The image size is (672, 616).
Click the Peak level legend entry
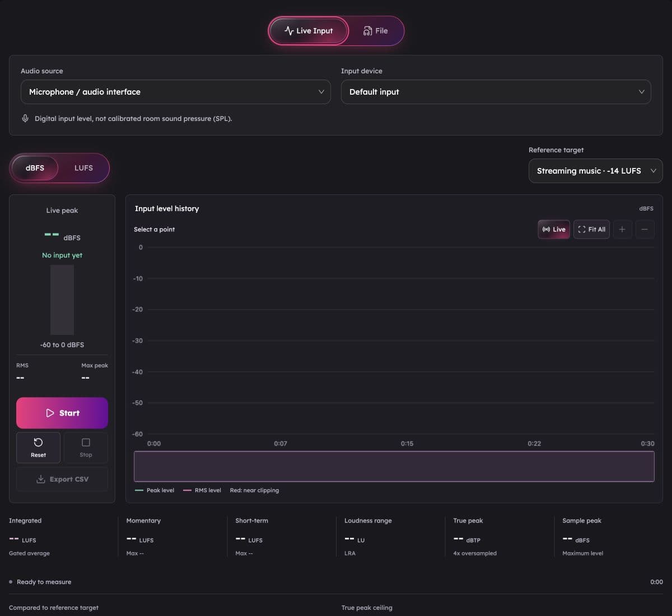[x=155, y=491]
